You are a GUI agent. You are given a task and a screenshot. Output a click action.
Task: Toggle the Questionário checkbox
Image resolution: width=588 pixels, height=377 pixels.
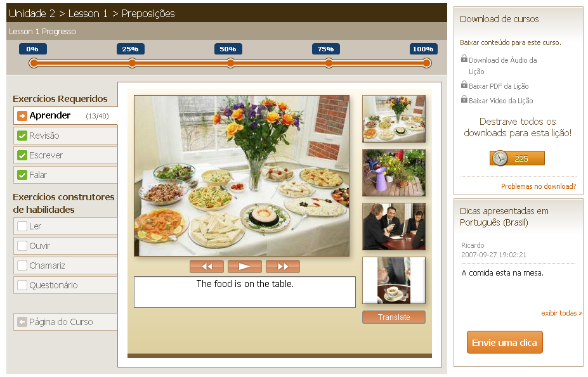click(x=22, y=285)
